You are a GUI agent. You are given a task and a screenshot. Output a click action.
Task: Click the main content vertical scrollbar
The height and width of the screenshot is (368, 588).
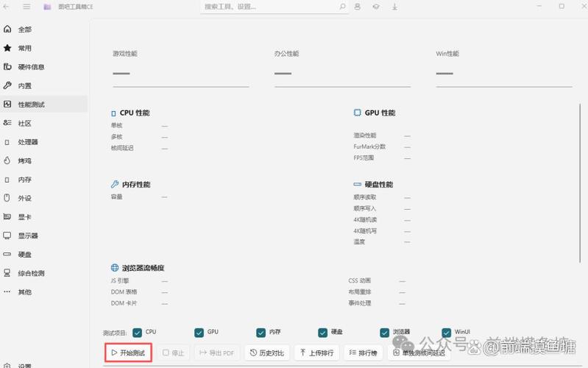tap(580, 184)
